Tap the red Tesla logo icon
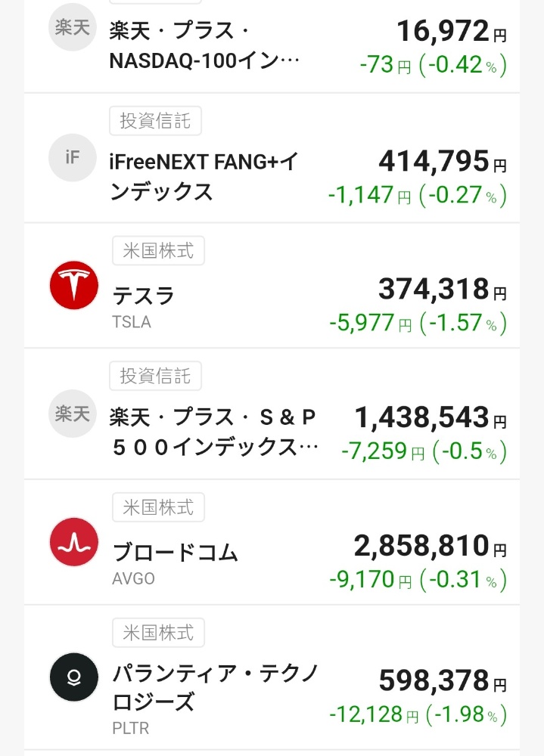Screen dimensions: 544x756 [74, 285]
